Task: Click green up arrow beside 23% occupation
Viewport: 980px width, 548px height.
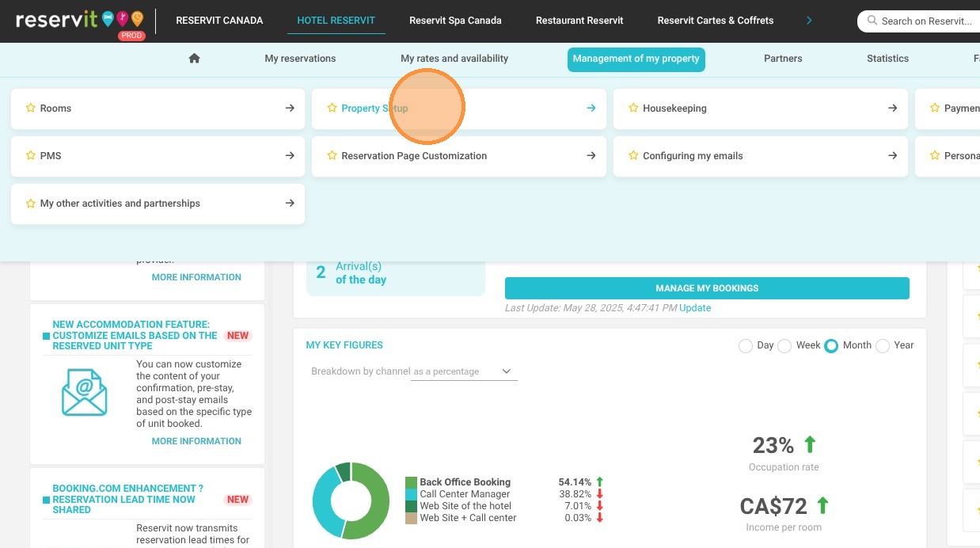Action: coord(810,443)
